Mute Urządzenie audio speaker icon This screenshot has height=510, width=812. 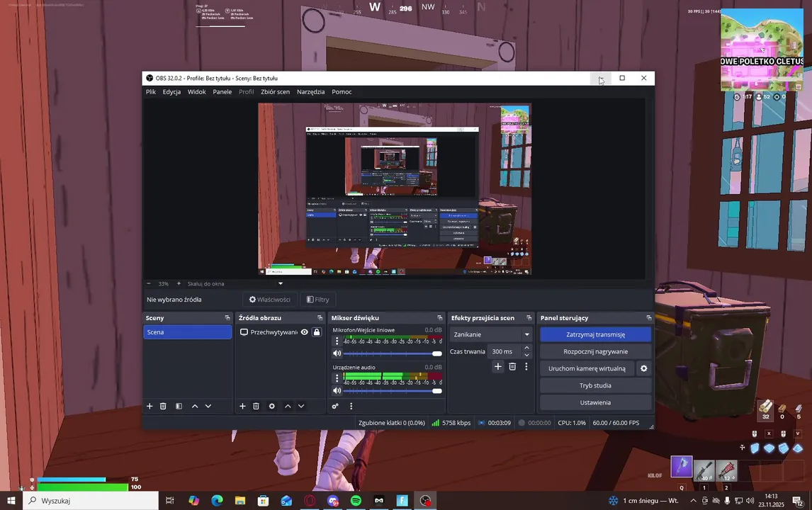337,390
